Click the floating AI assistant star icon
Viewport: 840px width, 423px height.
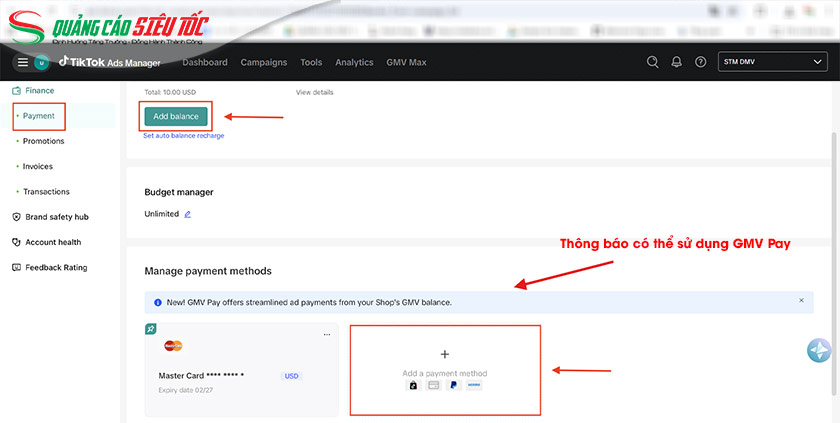pyautogui.click(x=819, y=351)
